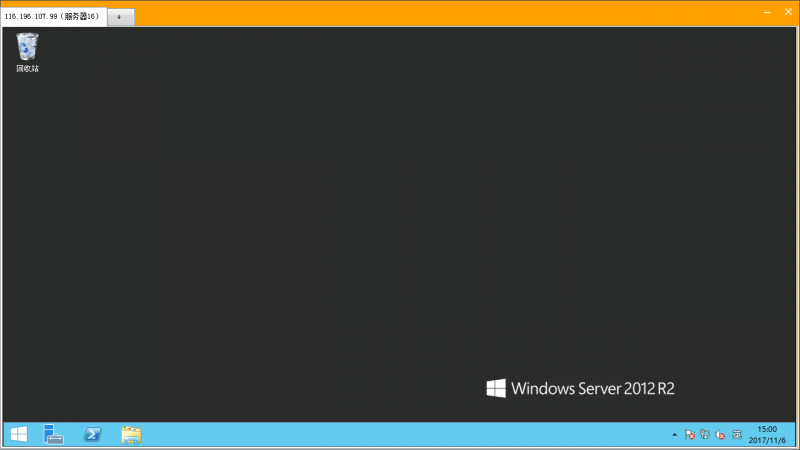
Task: Click the 回收站 label under the bin
Action: pyautogui.click(x=27, y=68)
